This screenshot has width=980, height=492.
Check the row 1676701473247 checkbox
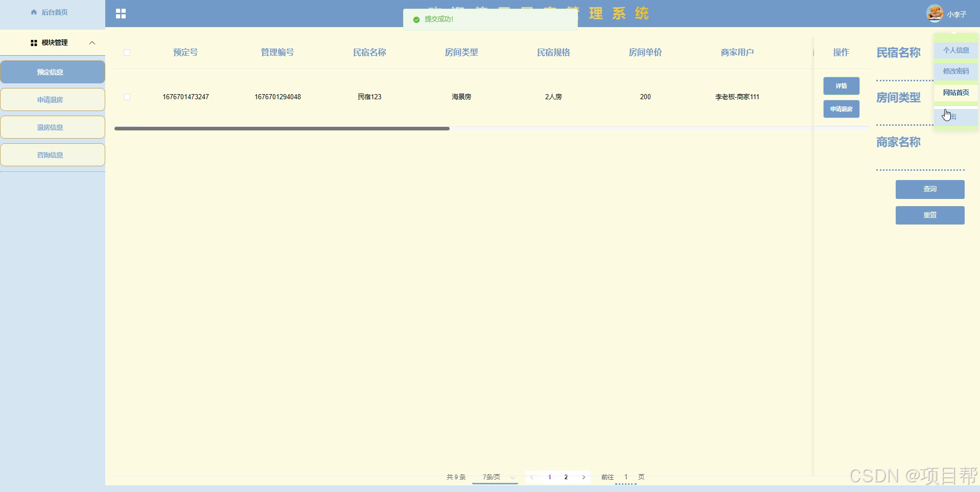[x=127, y=97]
